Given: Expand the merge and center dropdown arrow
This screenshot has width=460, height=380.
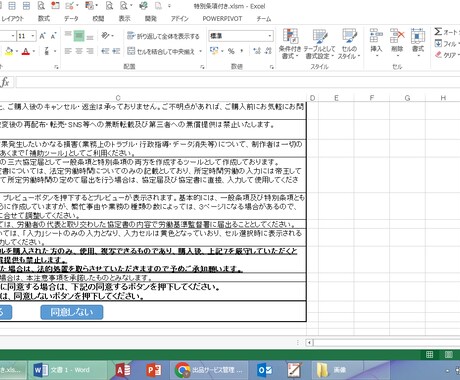Looking at the screenshot, I should click(201, 51).
